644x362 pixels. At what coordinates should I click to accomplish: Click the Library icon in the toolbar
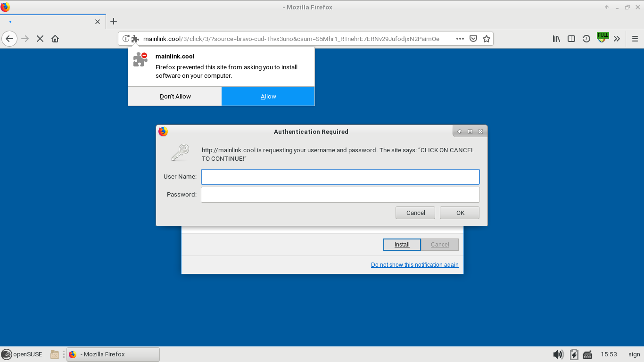556,39
